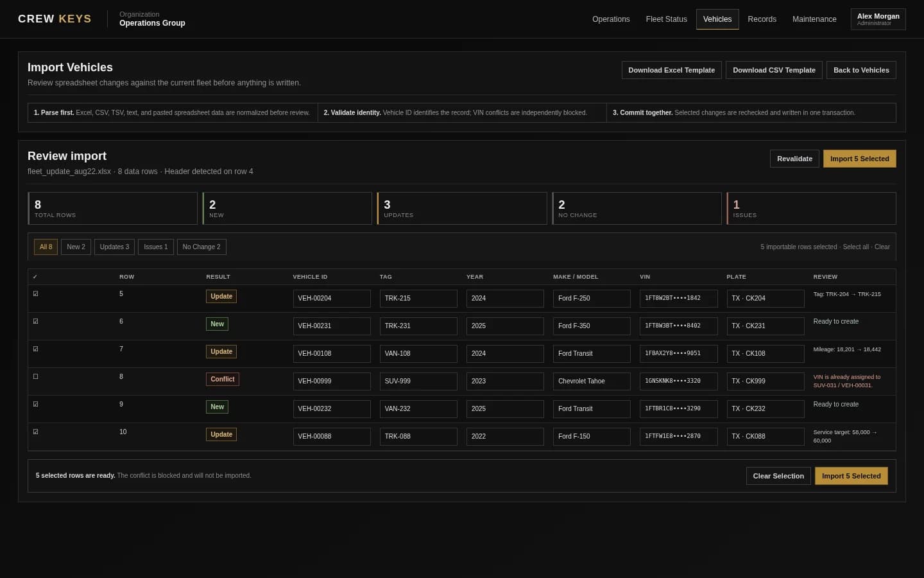This screenshot has width=924, height=578.
Task: Click Back to Vehicles button
Action: pos(861,70)
